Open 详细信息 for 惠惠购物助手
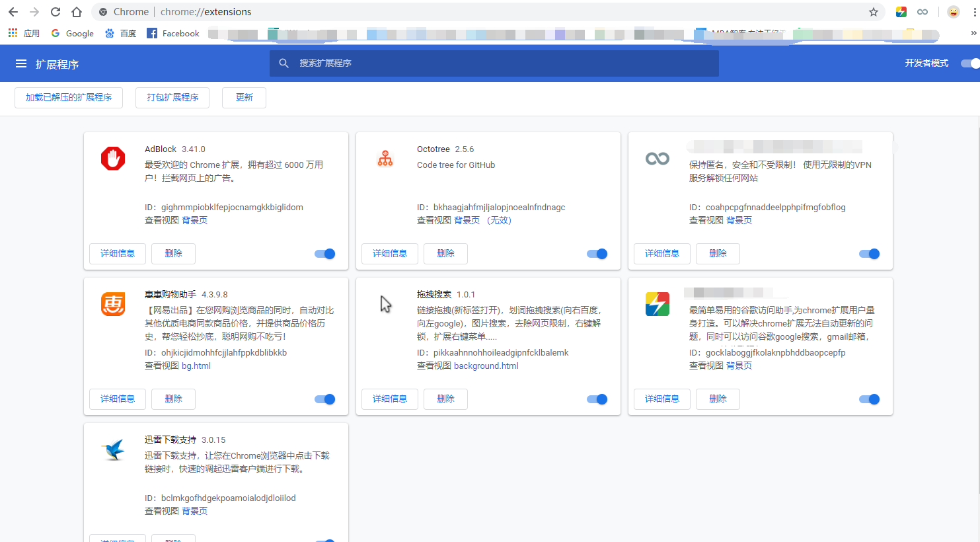 pyautogui.click(x=118, y=399)
